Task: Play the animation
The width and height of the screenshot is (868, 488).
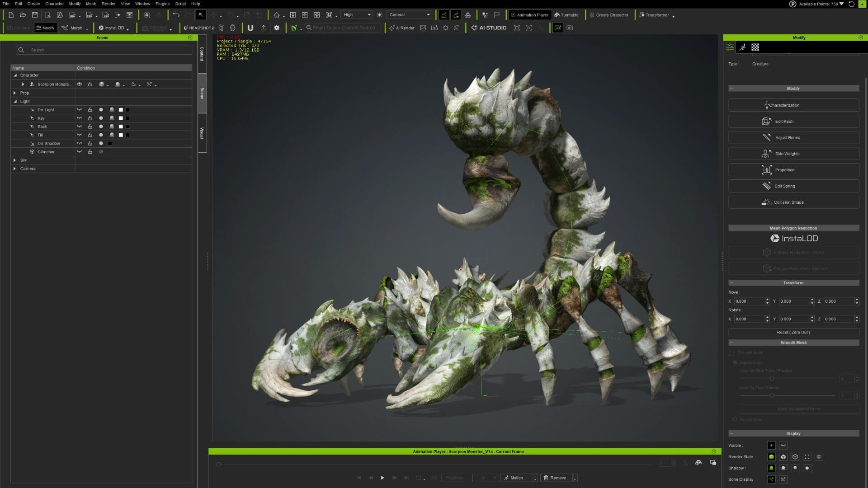Action: [x=382, y=478]
